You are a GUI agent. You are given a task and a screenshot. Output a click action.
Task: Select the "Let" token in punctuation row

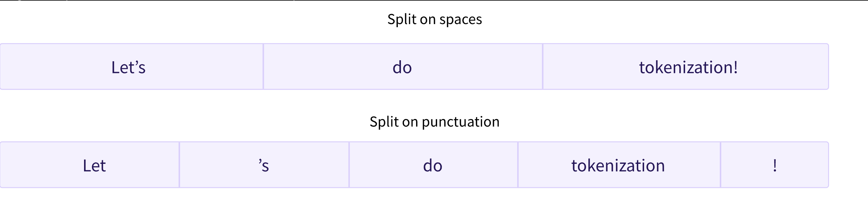90,165
